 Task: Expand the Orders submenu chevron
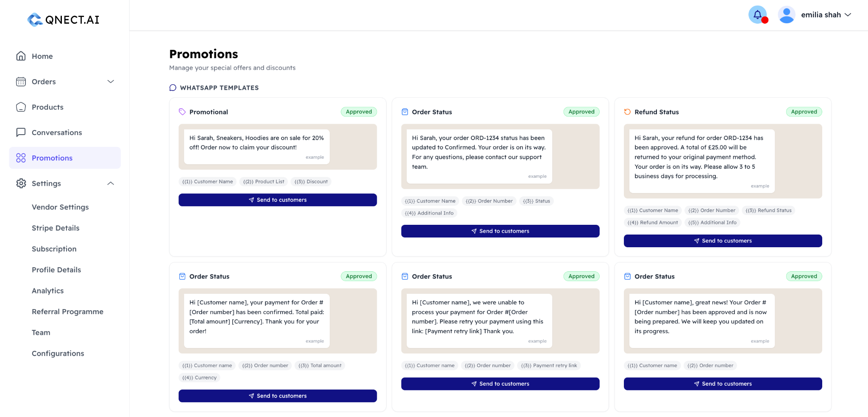pyautogui.click(x=111, y=82)
